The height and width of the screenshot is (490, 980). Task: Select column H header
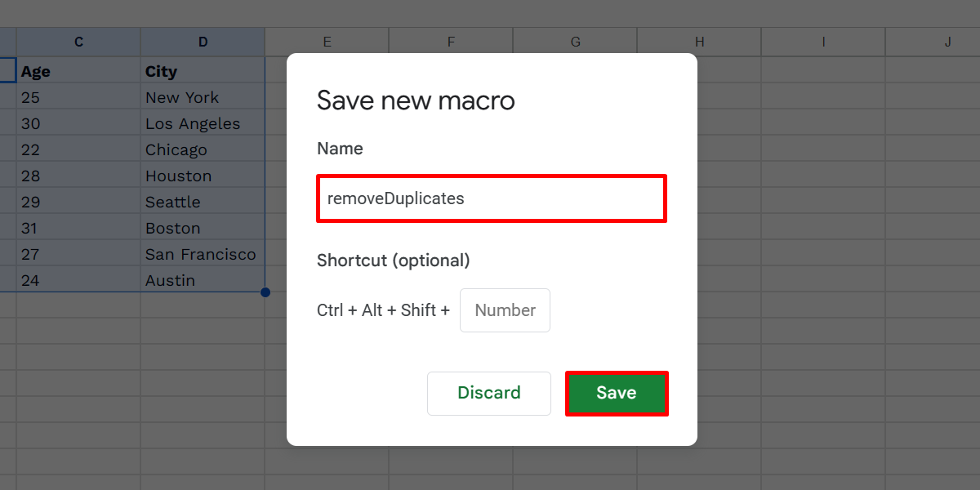tap(699, 42)
